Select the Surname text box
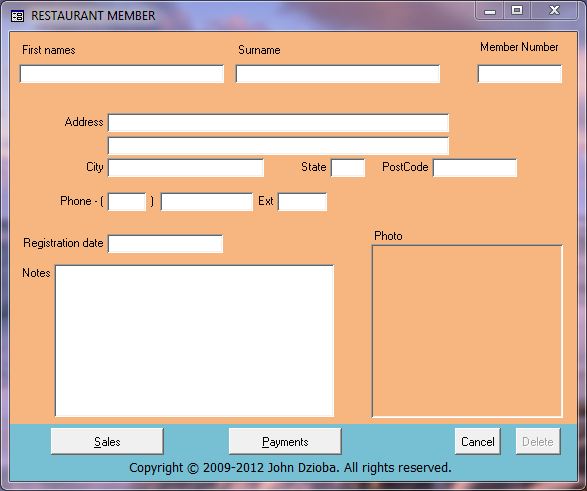 point(338,74)
